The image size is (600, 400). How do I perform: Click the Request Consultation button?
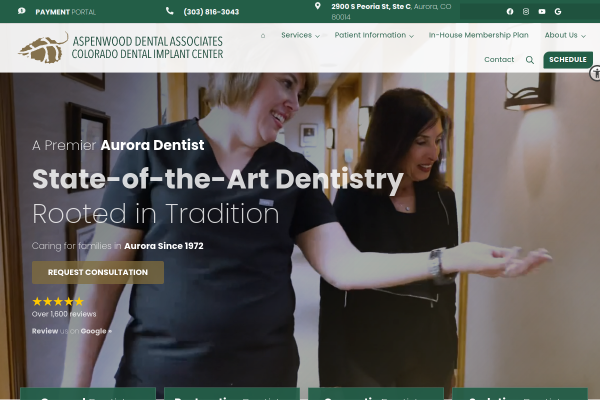click(x=97, y=272)
